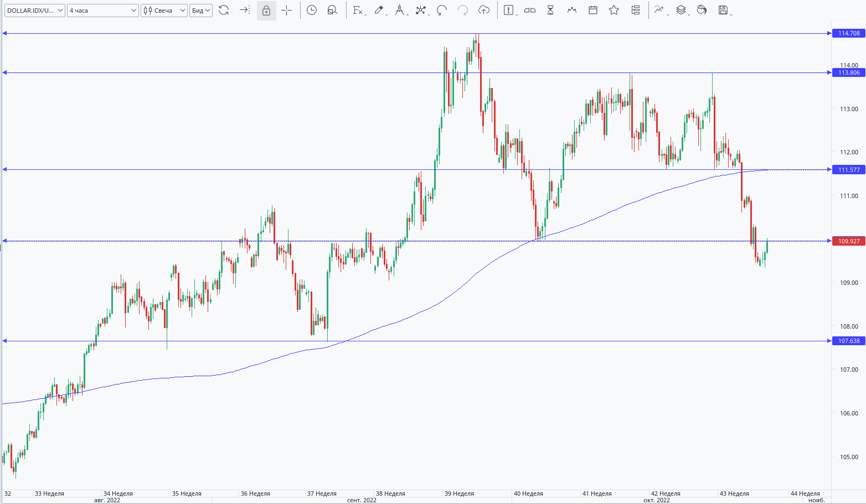Open the dotted line chart icon menu

[x=660, y=10]
